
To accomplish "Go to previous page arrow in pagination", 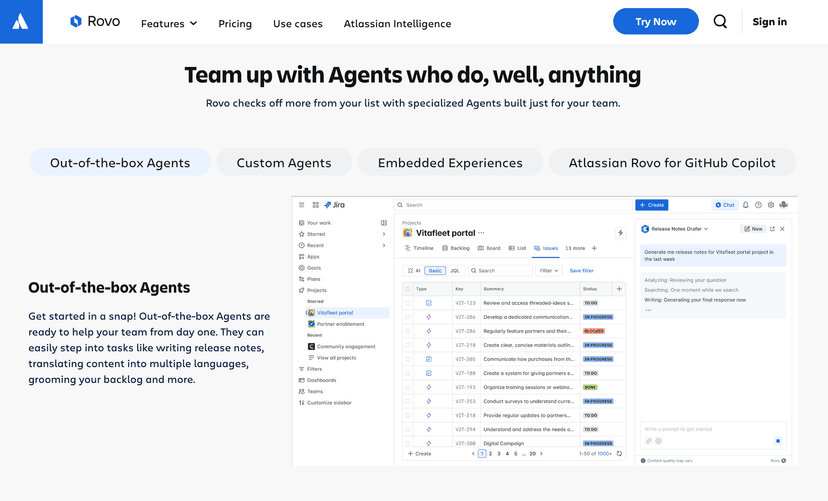I will [473, 453].
